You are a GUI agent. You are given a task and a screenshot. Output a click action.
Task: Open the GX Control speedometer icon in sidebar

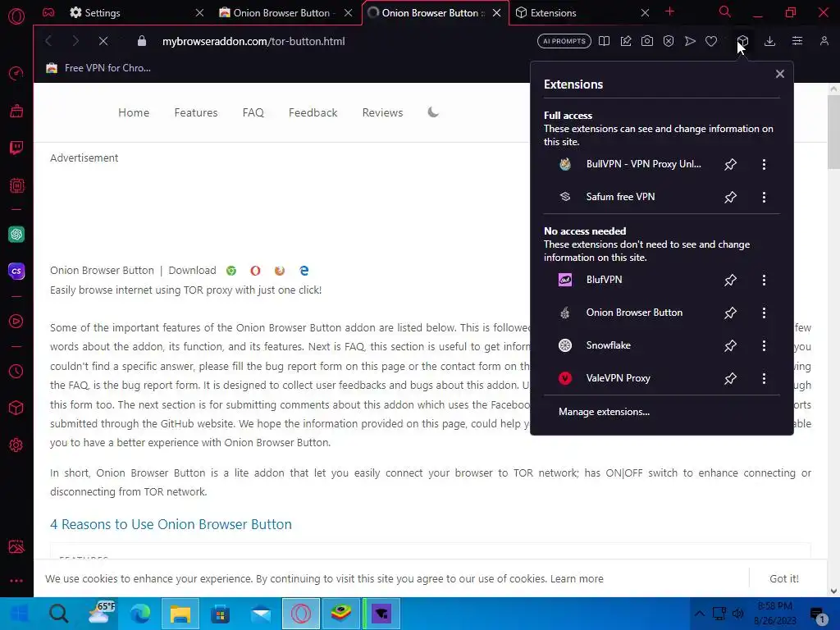pos(16,73)
